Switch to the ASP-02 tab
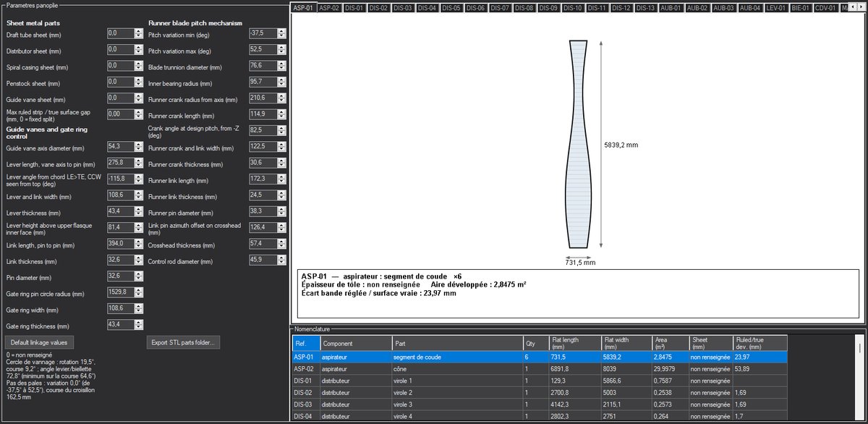Image resolution: width=868 pixels, height=424 pixels. (x=329, y=8)
